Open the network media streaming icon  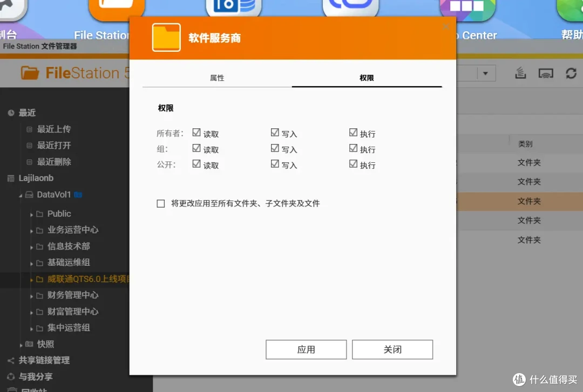[x=546, y=73]
